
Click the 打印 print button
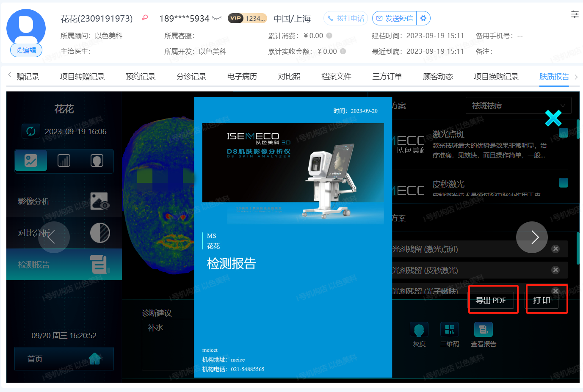(x=542, y=300)
